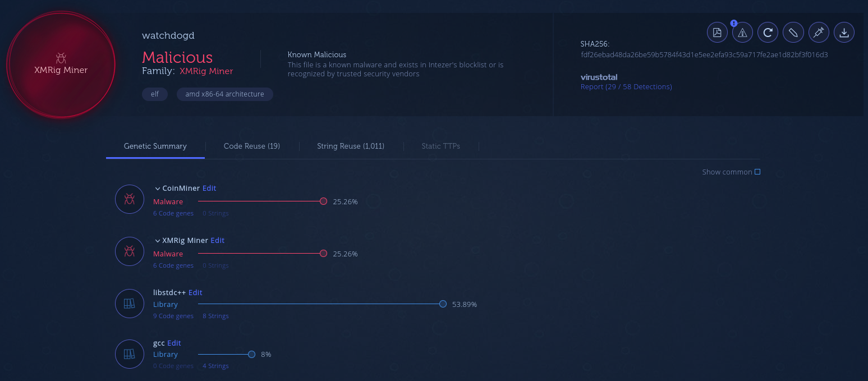Select the Static TTPs tab

(x=440, y=146)
